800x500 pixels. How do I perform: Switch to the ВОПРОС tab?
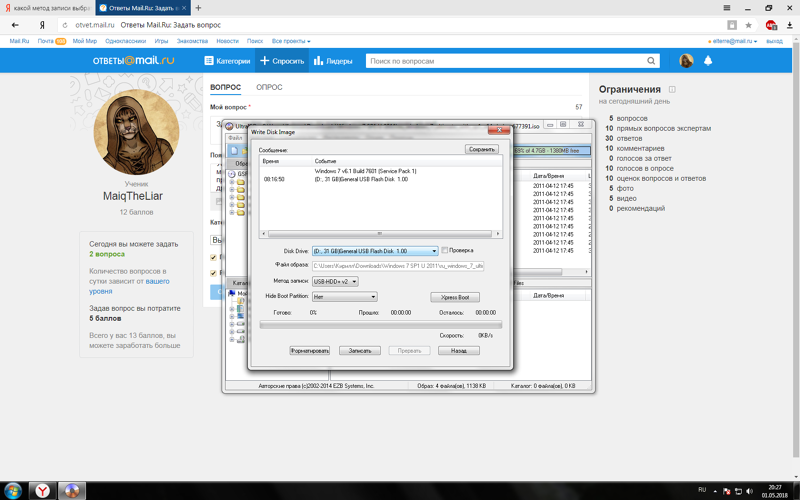(x=226, y=87)
